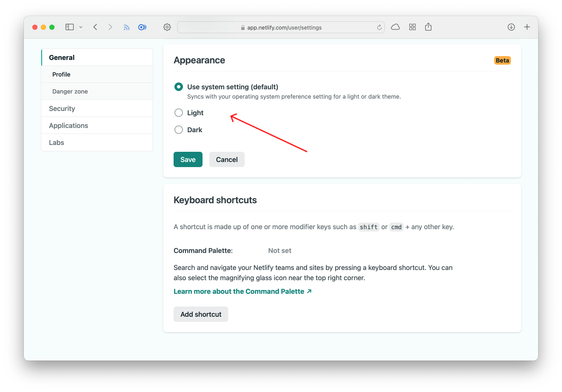Click the green full-screen window button
The image size is (562, 392).
(x=52, y=27)
